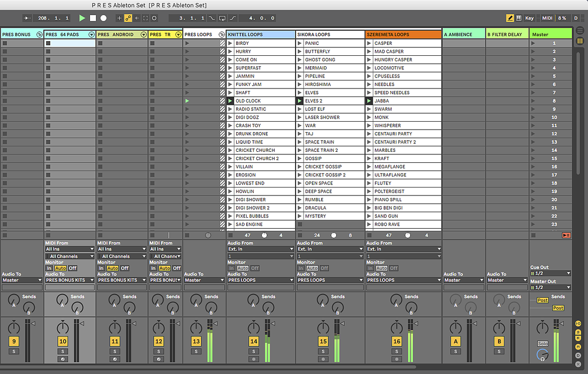Toggle the Draw Mode pencil icon
The image size is (588, 374).
tap(510, 18)
